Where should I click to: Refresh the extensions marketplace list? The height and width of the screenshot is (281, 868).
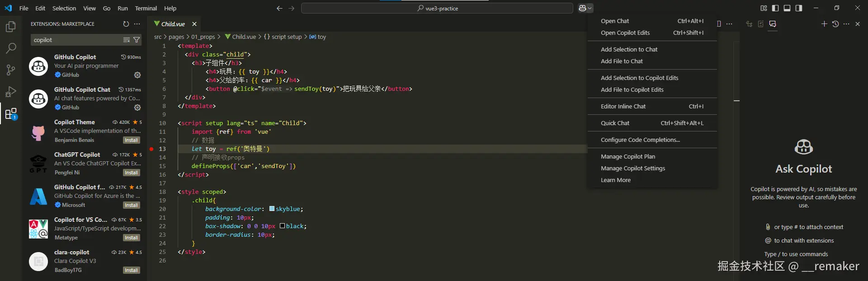pos(126,24)
